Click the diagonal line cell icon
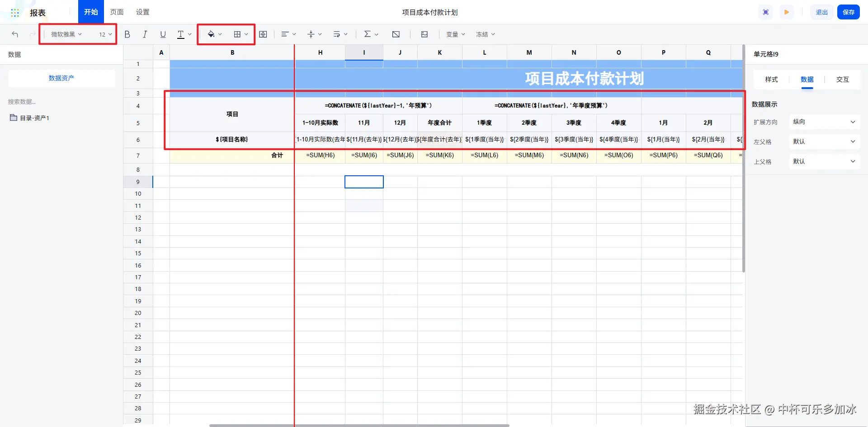Screen dimensions: 868x427 pos(396,34)
